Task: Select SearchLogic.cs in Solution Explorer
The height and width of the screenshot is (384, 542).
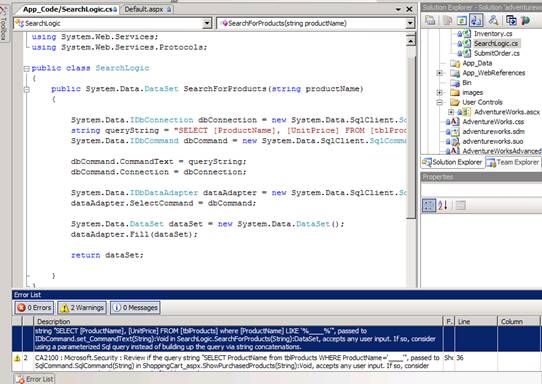Action: 496,44
